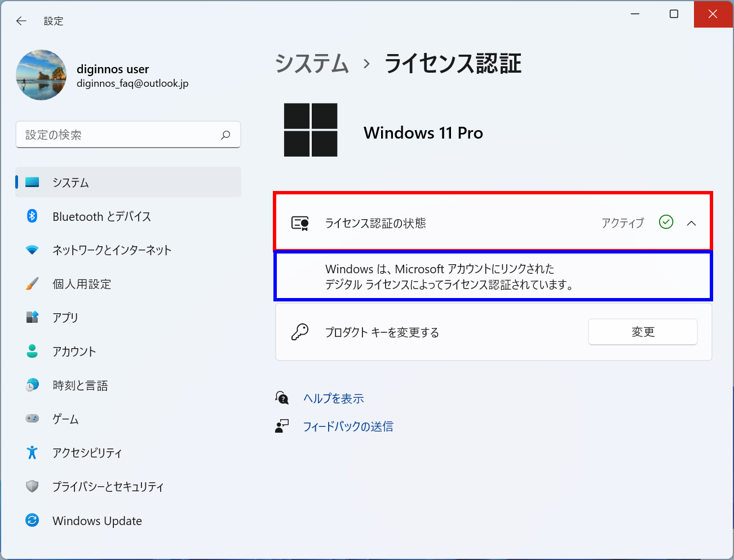Image resolution: width=734 pixels, height=560 pixels.
Task: Open the ヘルプを表示 link
Action: tap(334, 398)
